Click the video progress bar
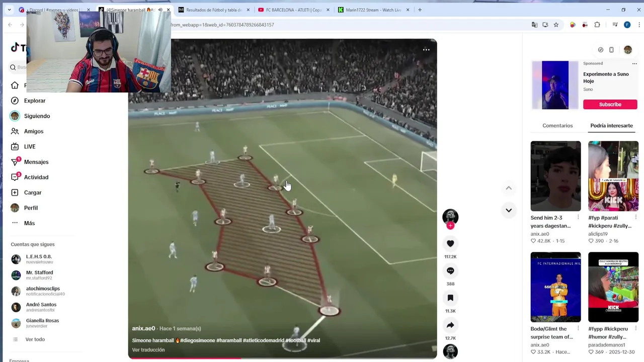This screenshot has width=644, height=362. [x=282, y=358]
